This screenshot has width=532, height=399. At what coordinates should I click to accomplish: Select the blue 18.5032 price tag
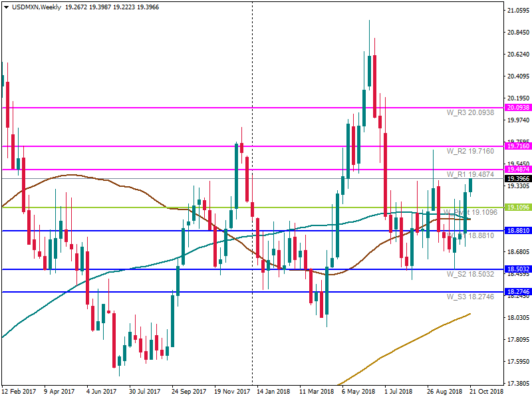click(x=517, y=269)
